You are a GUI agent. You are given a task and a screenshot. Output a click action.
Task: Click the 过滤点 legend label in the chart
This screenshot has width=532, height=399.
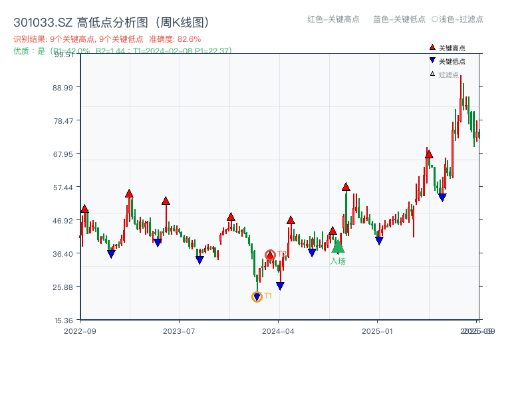448,74
